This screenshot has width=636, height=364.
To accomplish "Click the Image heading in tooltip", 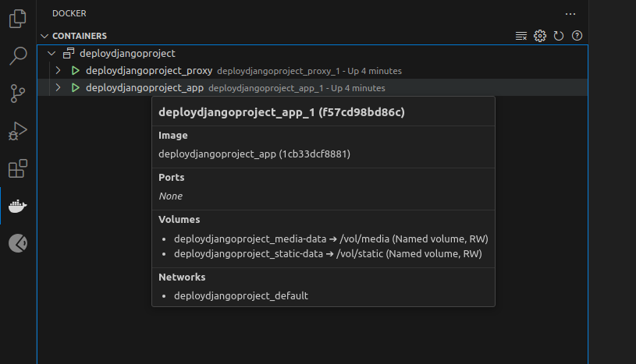I will tap(173, 136).
